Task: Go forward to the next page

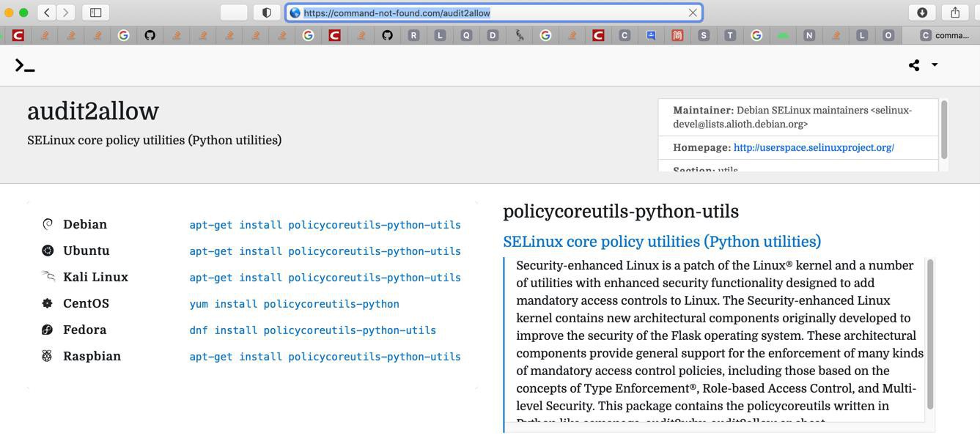Action: (66, 12)
